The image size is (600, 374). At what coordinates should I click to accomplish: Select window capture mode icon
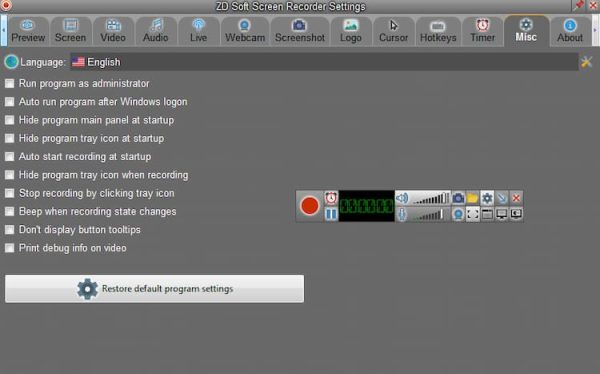pos(487,214)
